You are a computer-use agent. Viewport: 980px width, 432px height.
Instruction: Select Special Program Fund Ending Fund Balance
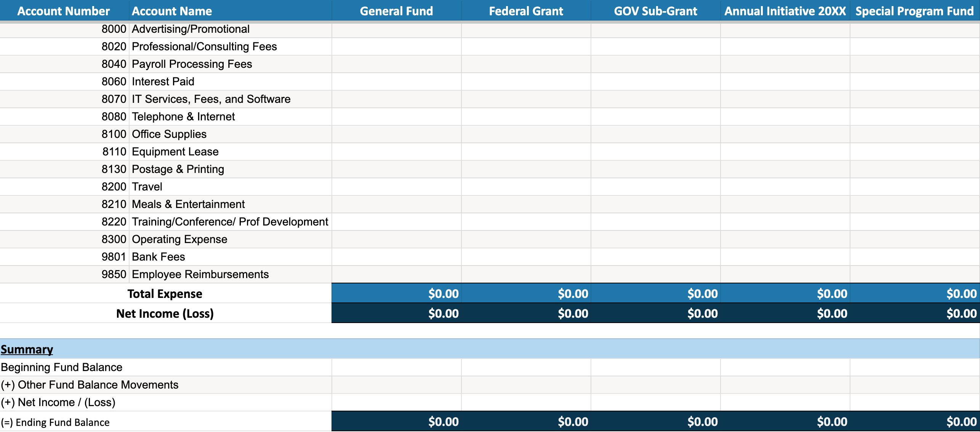pyautogui.click(x=914, y=422)
